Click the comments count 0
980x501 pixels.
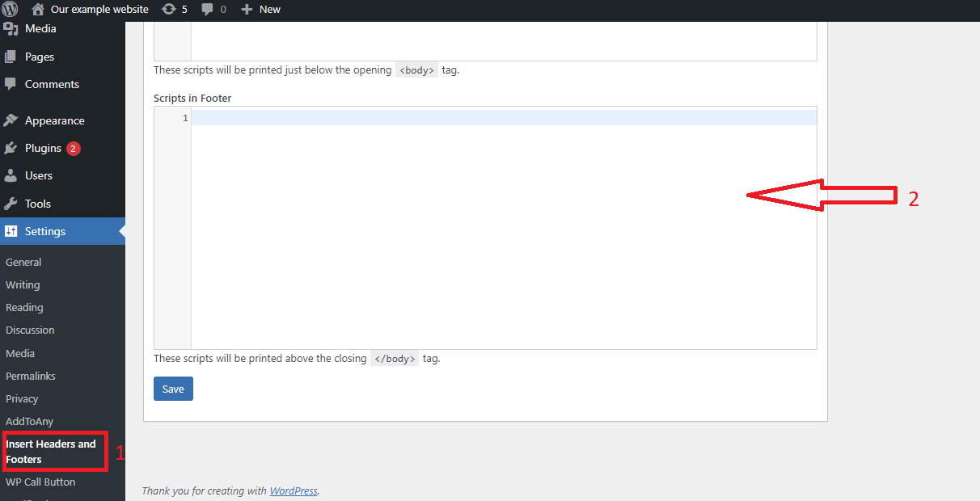tap(223, 9)
